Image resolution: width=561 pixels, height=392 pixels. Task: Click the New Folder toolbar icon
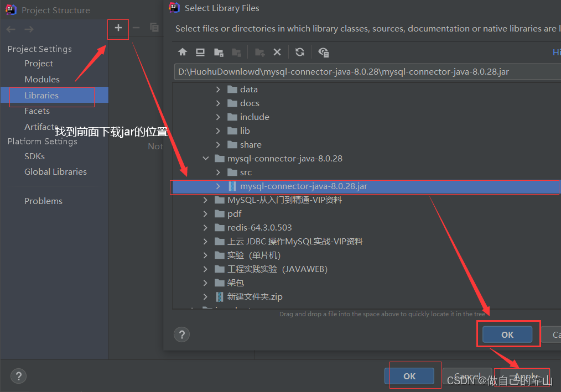[x=259, y=52]
